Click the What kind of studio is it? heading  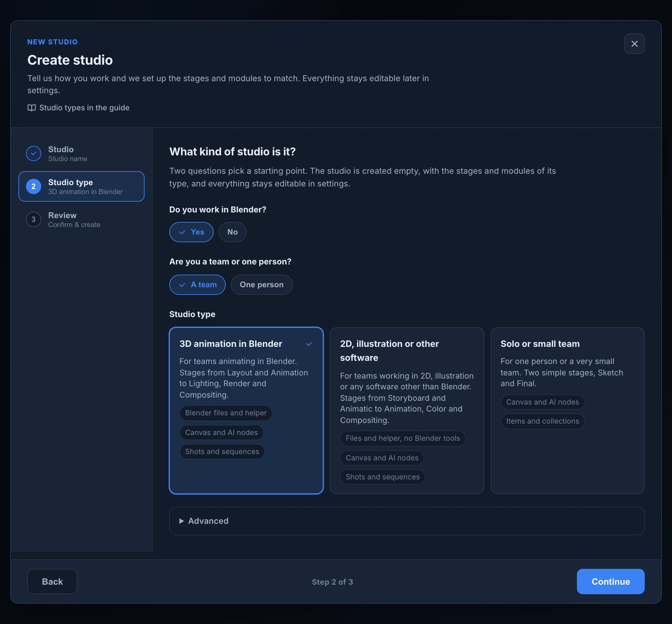pyautogui.click(x=233, y=152)
